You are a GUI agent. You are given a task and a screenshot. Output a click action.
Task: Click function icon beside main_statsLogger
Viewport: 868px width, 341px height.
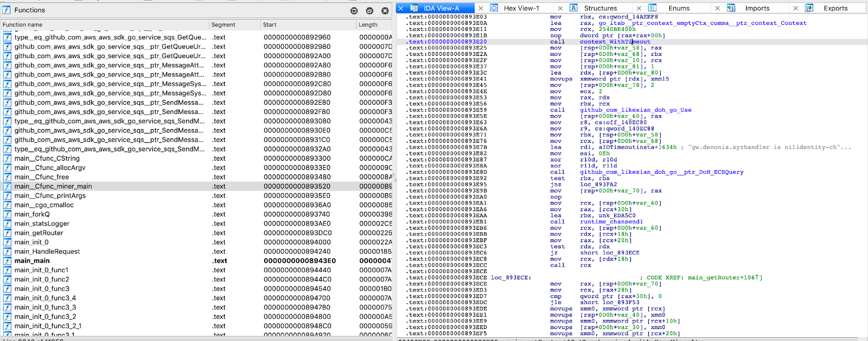[x=7, y=224]
